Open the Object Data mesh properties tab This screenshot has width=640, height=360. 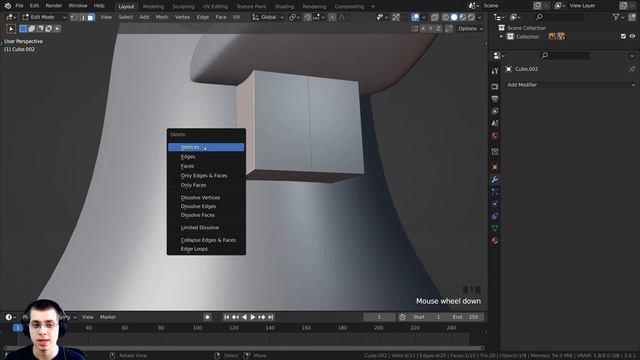[x=495, y=228]
